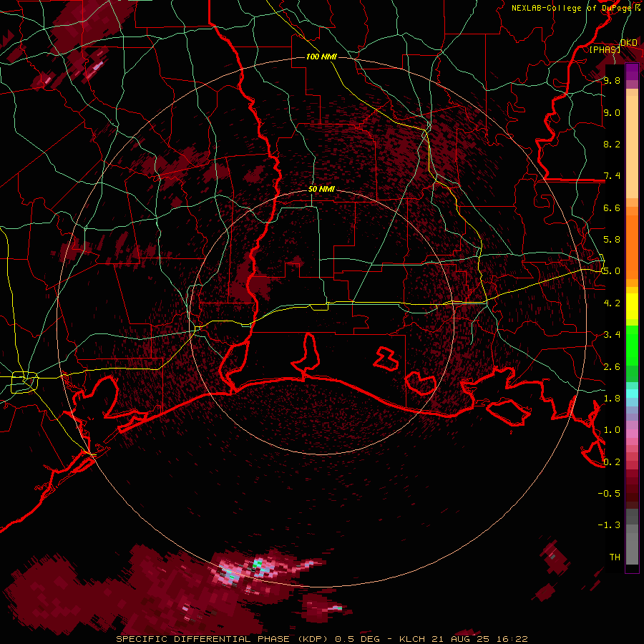Click the cyan color bar segment
Screen dimensions: 644x644
[632, 394]
